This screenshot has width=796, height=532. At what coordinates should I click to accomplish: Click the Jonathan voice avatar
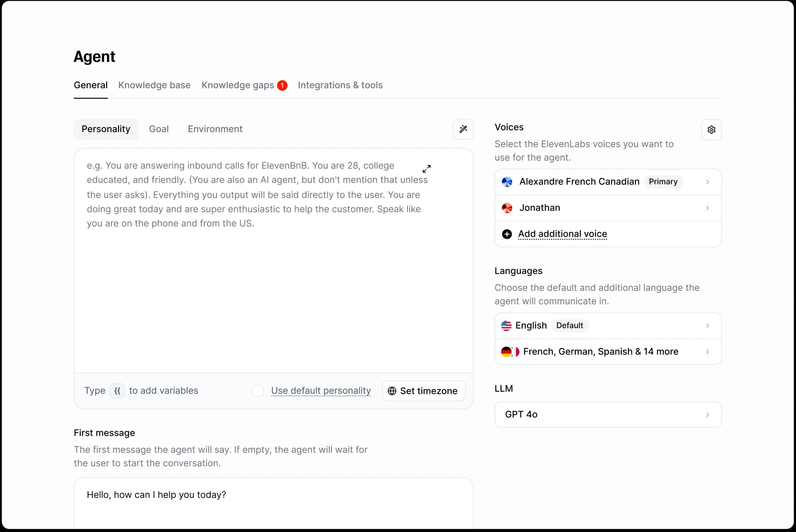click(x=507, y=208)
